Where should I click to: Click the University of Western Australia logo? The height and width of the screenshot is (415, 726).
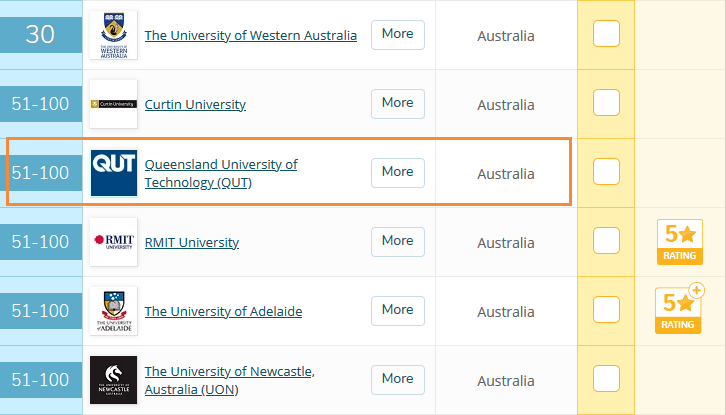(113, 35)
